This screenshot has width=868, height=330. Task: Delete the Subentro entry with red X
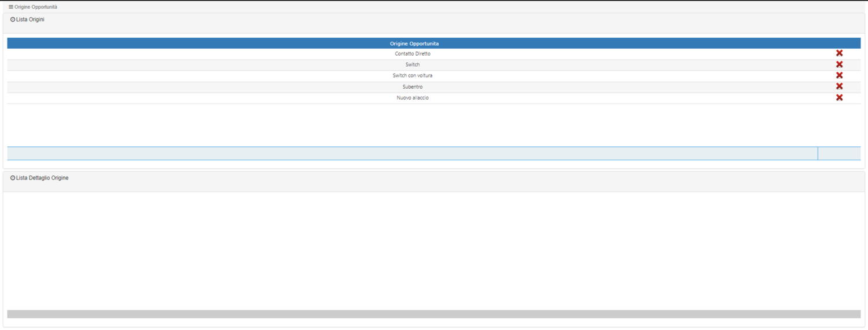click(839, 86)
